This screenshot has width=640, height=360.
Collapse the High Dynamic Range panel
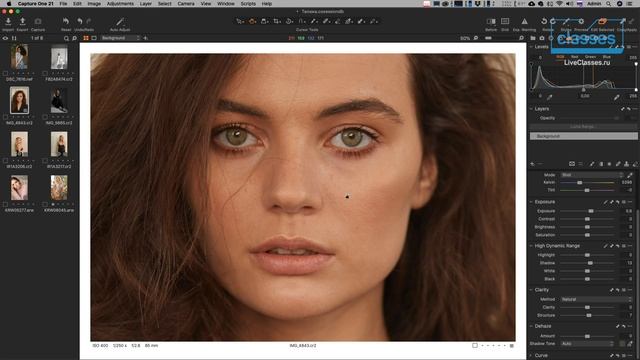click(x=531, y=246)
